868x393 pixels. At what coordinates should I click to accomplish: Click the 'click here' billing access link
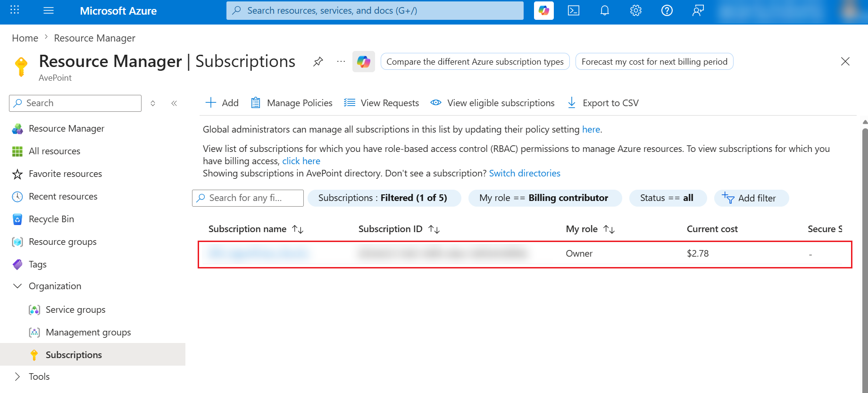(301, 161)
